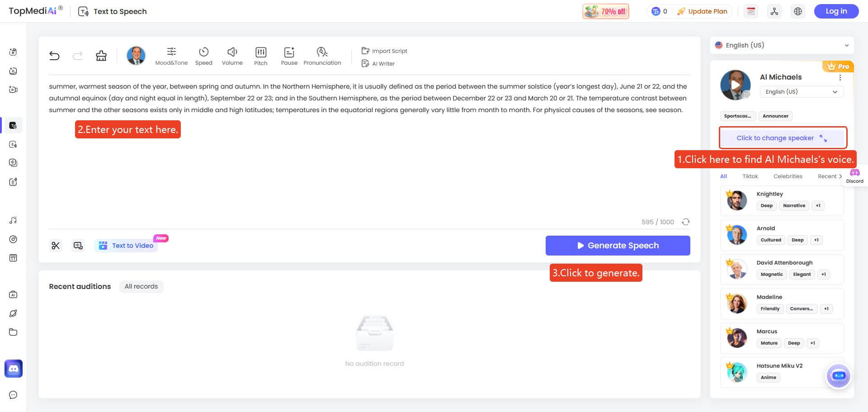Expand more voice tabs with the chevron
Viewport: 868px width, 412px height.
840,176
